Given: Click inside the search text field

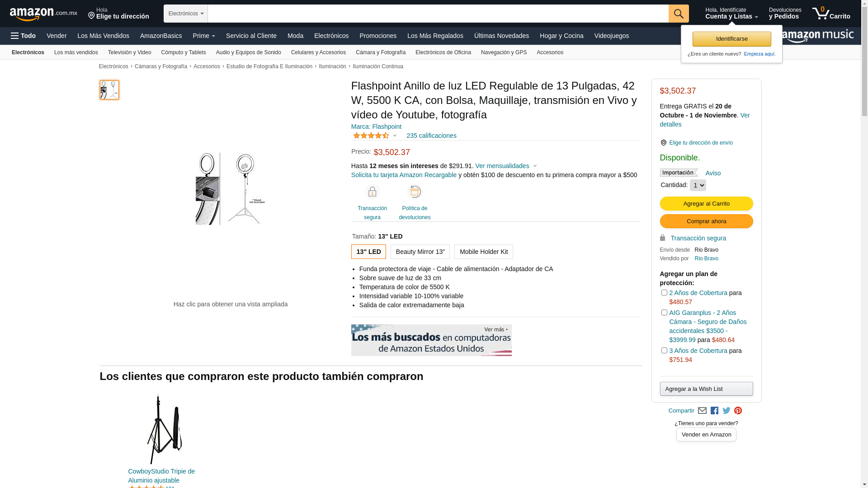Looking at the screenshot, I should (x=438, y=14).
